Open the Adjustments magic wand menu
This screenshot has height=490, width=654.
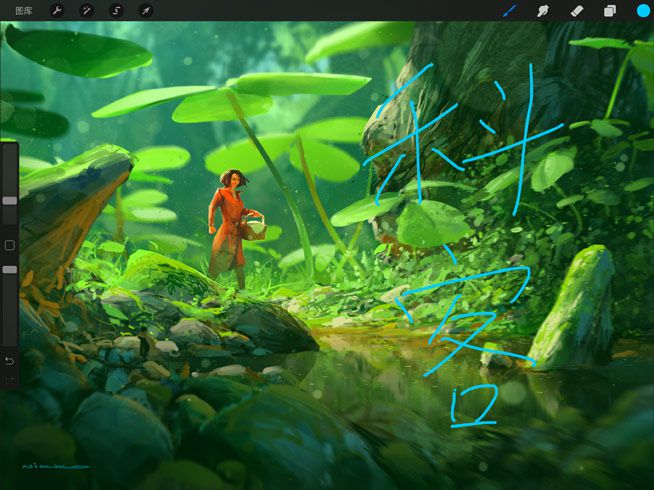pyautogui.click(x=86, y=11)
